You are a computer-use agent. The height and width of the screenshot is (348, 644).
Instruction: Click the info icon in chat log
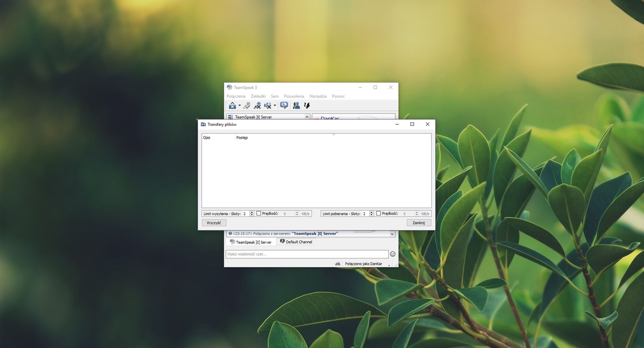pos(230,233)
